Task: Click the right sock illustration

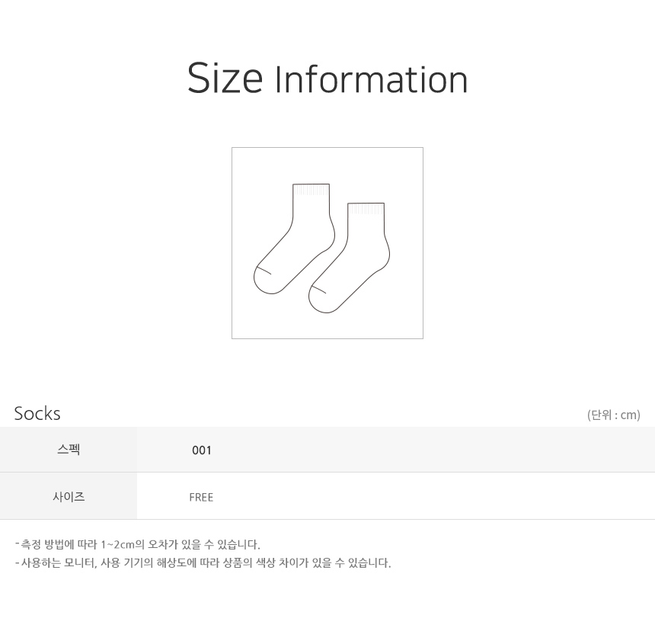Action: click(350, 258)
